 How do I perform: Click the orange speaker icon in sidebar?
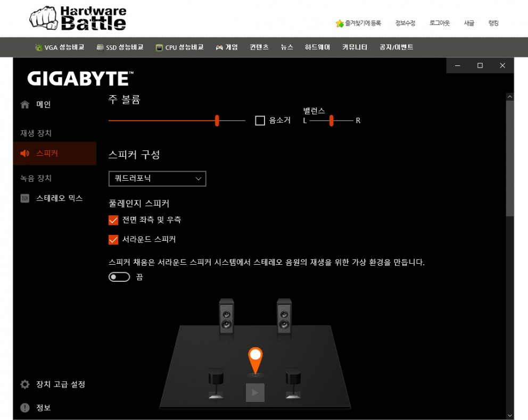25,153
